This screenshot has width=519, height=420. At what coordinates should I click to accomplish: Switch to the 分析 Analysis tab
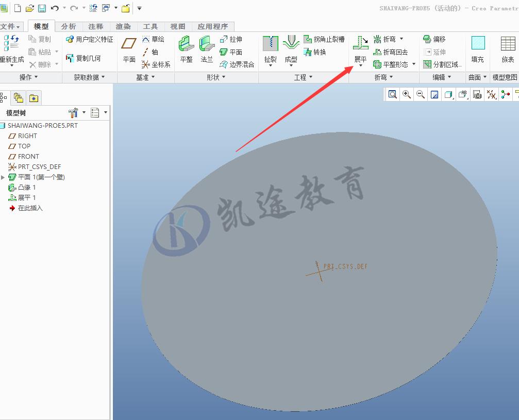[x=69, y=26]
